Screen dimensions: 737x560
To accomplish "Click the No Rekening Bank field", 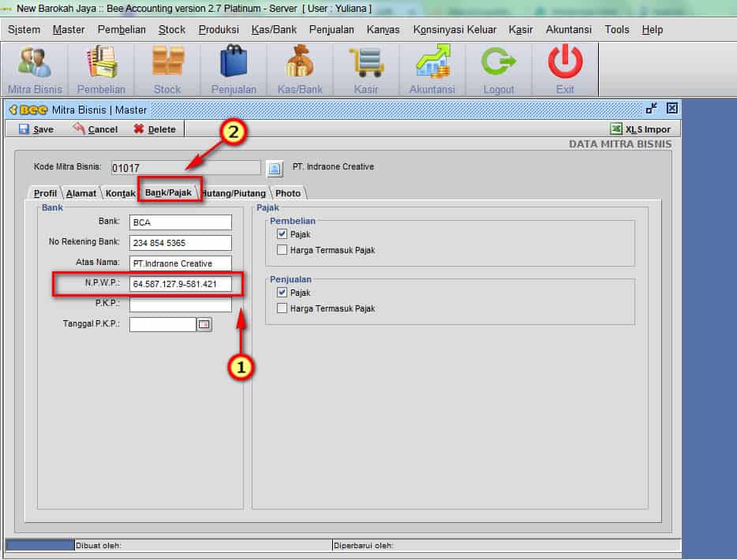I will click(x=181, y=243).
